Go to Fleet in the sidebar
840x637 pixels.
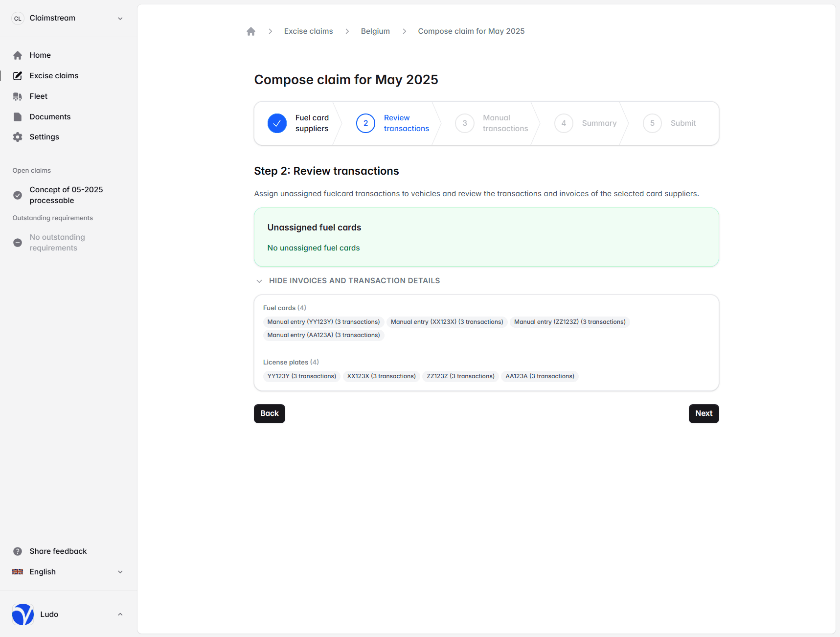(x=38, y=96)
